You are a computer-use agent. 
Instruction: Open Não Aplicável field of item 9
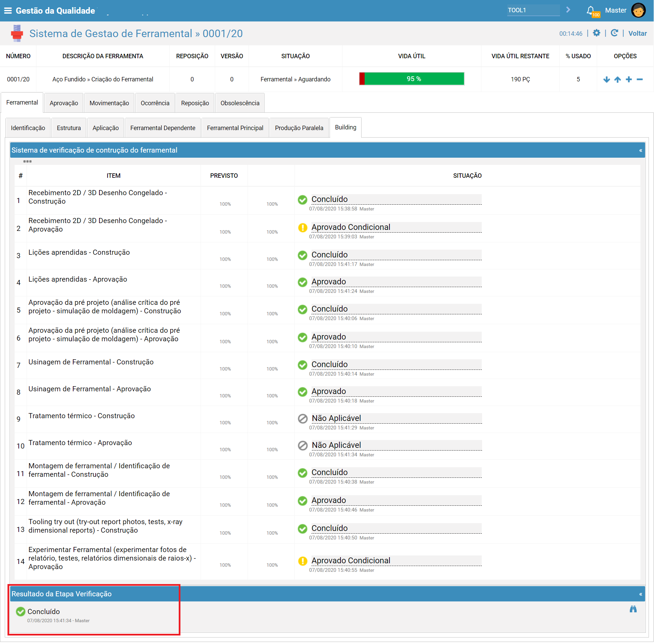[396, 418]
